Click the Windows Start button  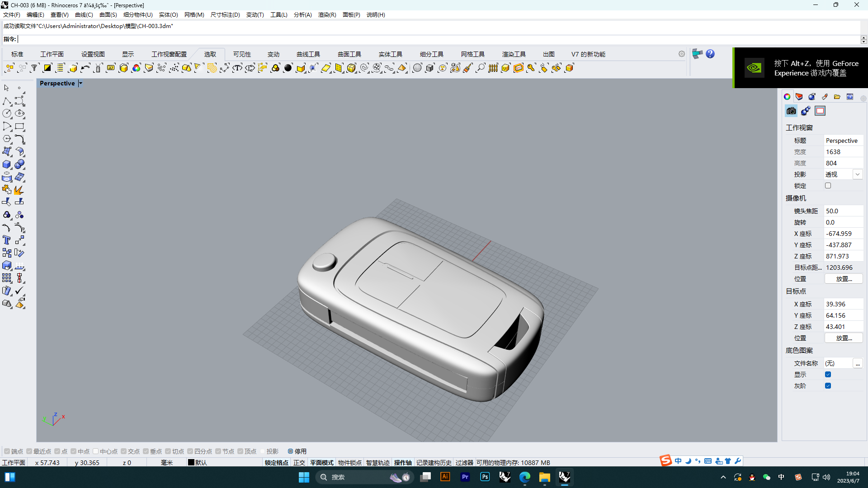pos(304,477)
